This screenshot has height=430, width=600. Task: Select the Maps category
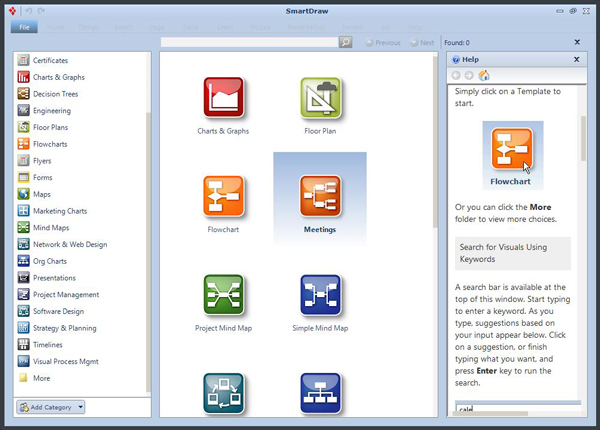point(34,194)
